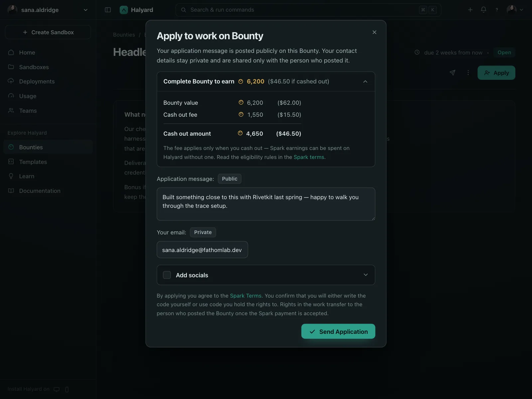Click the Halyard logo icon
The width and height of the screenshot is (532, 399).
(124, 10)
